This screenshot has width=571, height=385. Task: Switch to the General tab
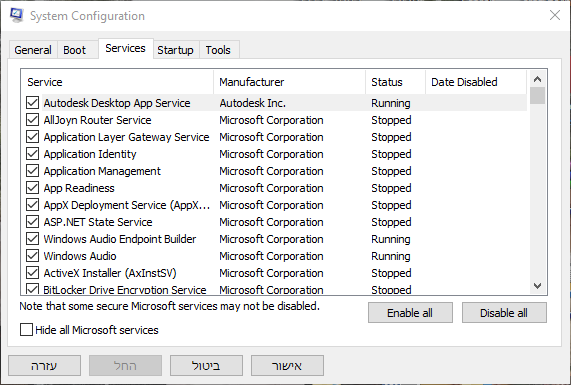click(33, 50)
